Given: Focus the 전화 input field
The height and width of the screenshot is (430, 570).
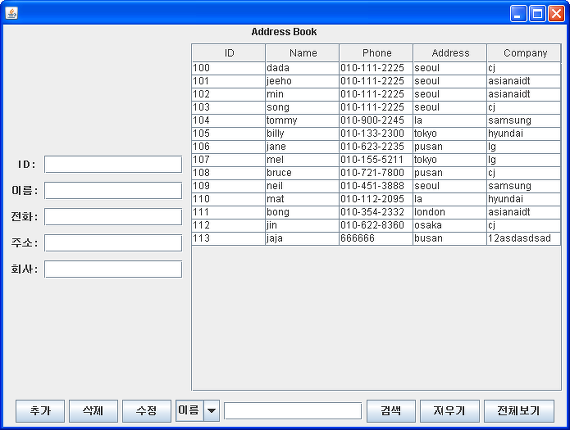Looking at the screenshot, I should (x=113, y=217).
